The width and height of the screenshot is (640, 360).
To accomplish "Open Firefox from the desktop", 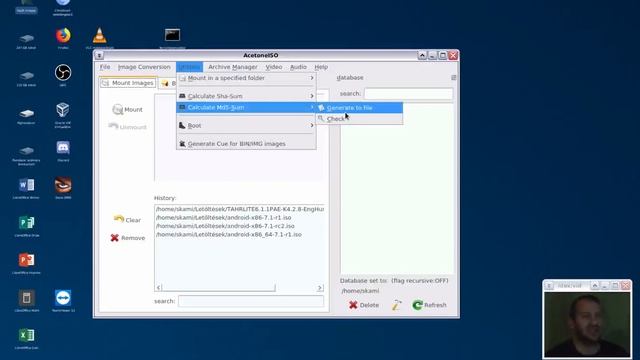I will (x=63, y=36).
